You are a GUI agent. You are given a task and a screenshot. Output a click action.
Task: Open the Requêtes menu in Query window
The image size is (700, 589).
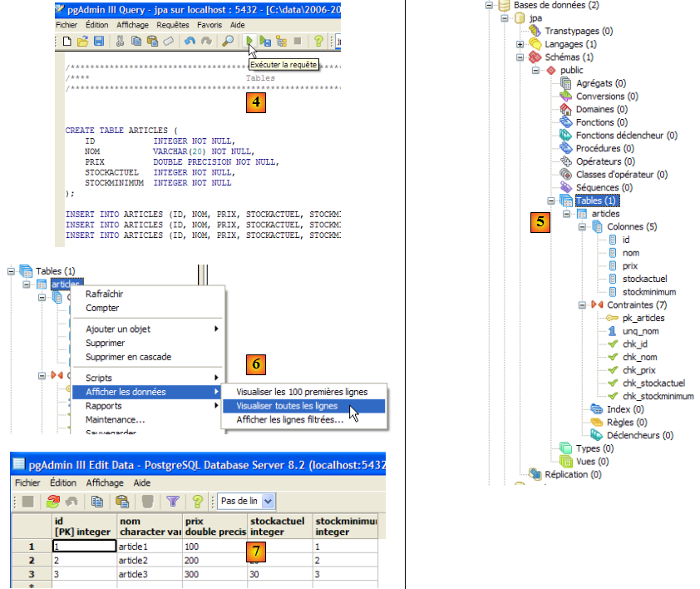[x=173, y=25]
